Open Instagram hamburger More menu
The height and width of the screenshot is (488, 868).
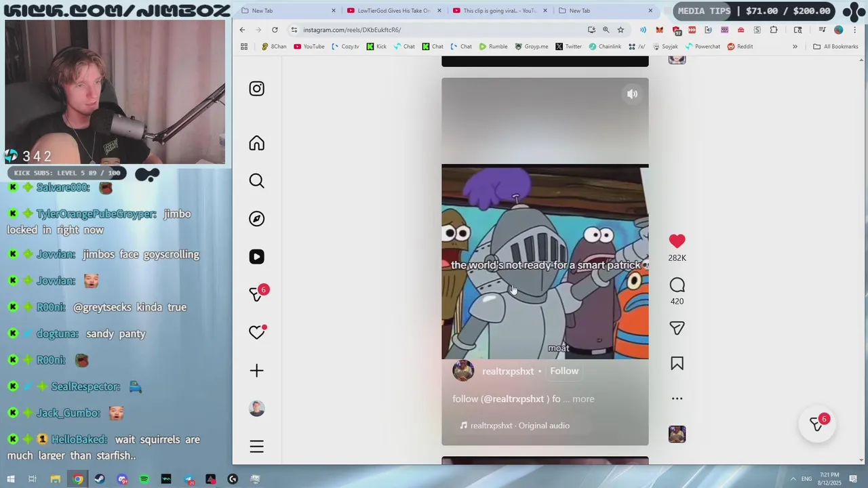256,446
